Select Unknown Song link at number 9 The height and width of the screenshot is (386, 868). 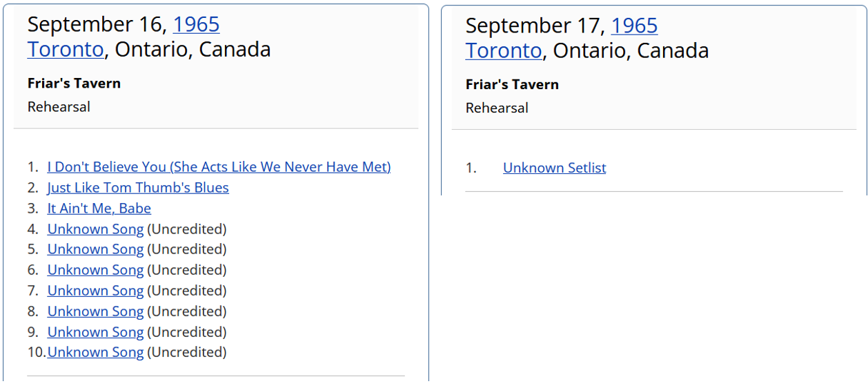[x=95, y=332]
